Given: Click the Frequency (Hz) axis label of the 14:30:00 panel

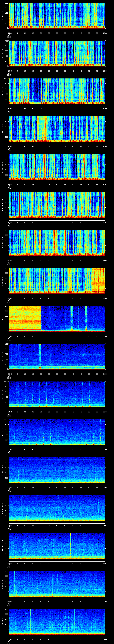Looking at the screenshot, I should click(x=3, y=621).
